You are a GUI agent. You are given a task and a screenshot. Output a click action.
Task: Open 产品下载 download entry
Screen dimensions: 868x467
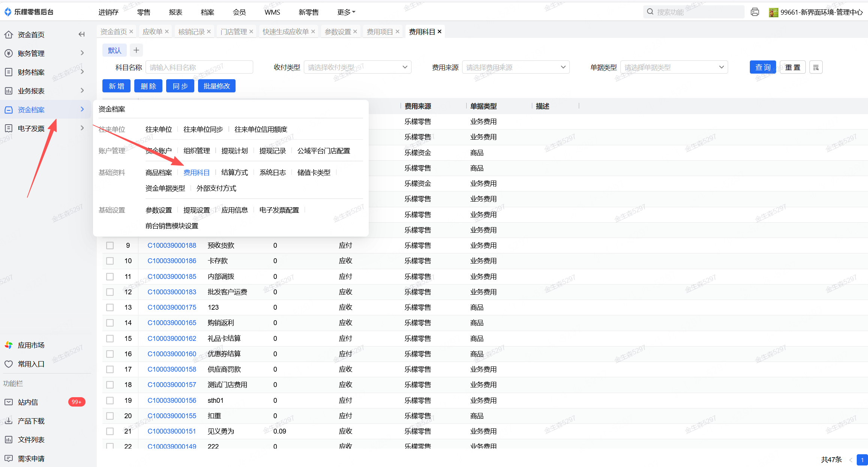[31, 421]
